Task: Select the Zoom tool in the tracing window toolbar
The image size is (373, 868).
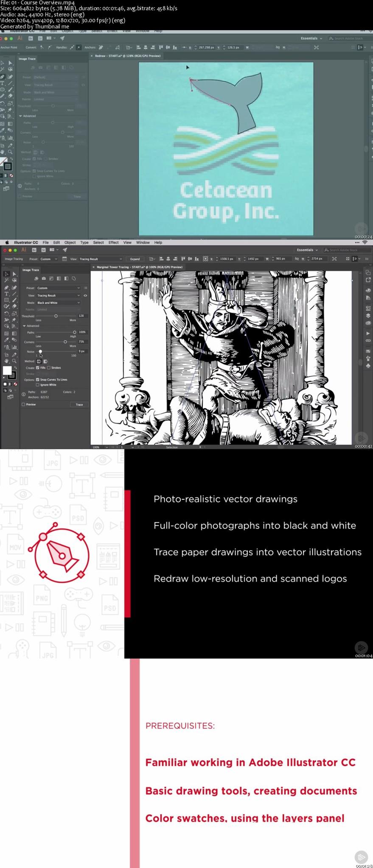Action: pos(14,361)
